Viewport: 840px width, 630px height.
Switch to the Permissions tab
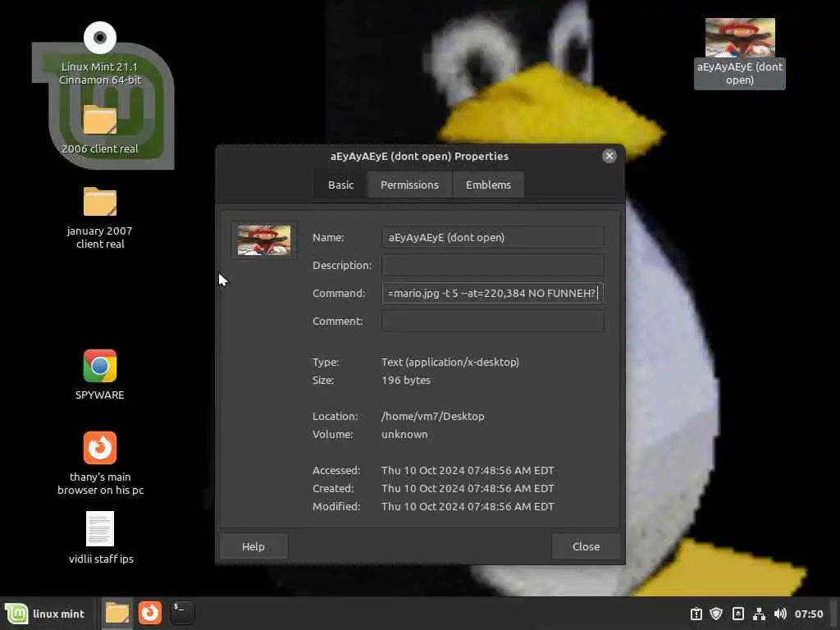(x=409, y=185)
